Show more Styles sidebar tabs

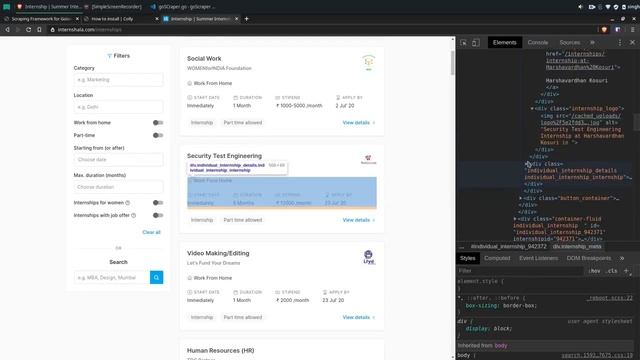point(622,258)
